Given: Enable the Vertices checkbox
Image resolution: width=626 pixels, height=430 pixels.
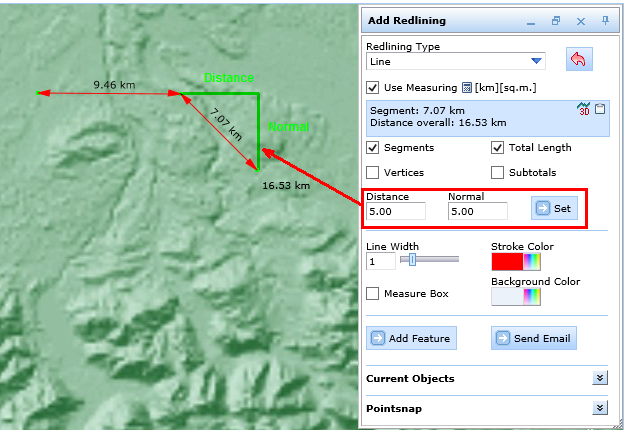Looking at the screenshot, I should pyautogui.click(x=372, y=172).
